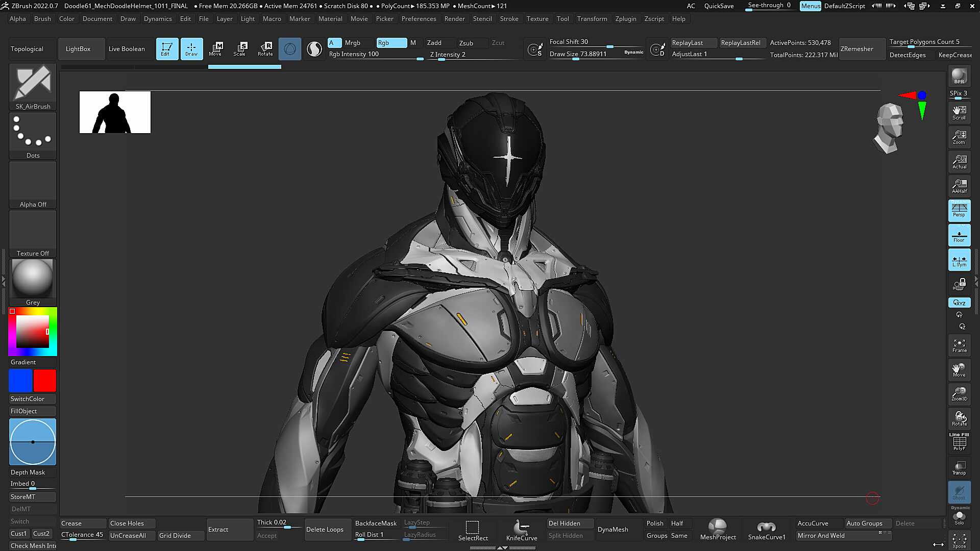
Task: Open the Zplugin menu
Action: tap(626, 19)
